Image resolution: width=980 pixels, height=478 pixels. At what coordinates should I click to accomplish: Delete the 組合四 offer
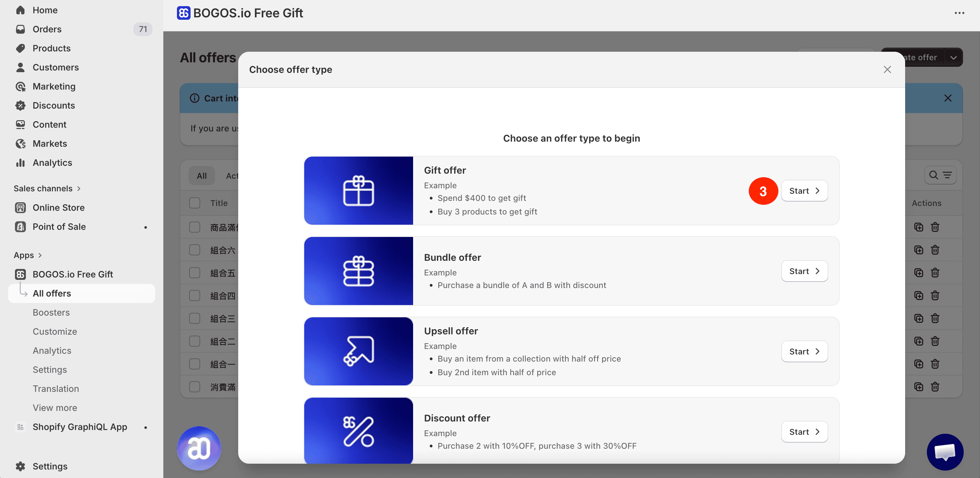pos(935,296)
